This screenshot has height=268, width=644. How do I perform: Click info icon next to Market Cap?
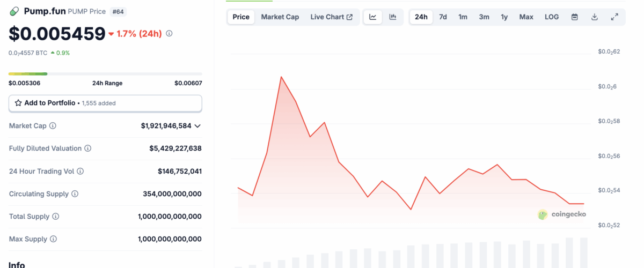click(53, 126)
